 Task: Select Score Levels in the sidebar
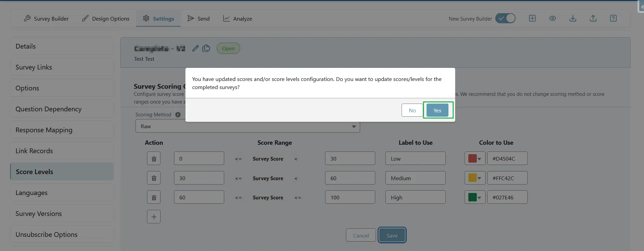coord(62,172)
